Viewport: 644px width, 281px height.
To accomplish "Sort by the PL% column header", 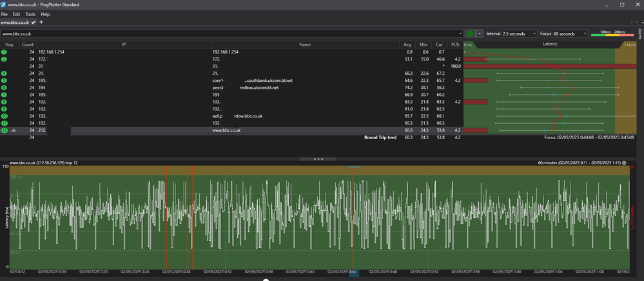I will pyautogui.click(x=456, y=44).
